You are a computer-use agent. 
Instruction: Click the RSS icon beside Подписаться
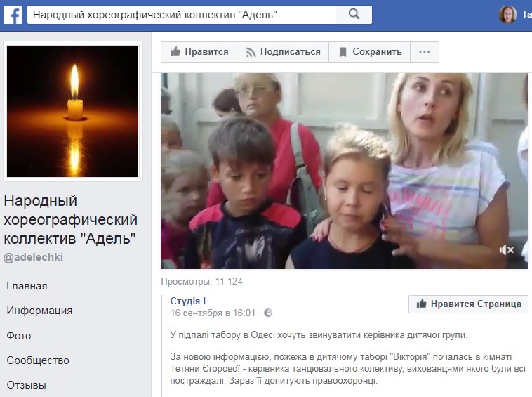[x=251, y=52]
